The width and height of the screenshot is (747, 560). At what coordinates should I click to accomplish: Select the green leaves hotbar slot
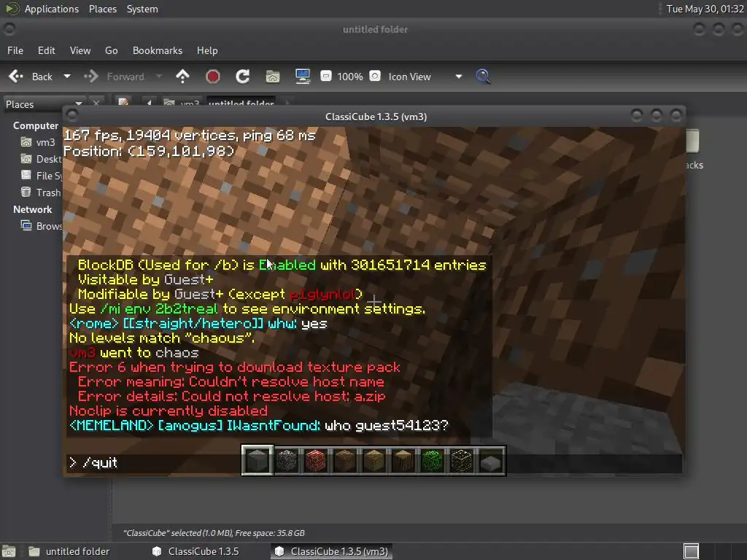tap(433, 461)
